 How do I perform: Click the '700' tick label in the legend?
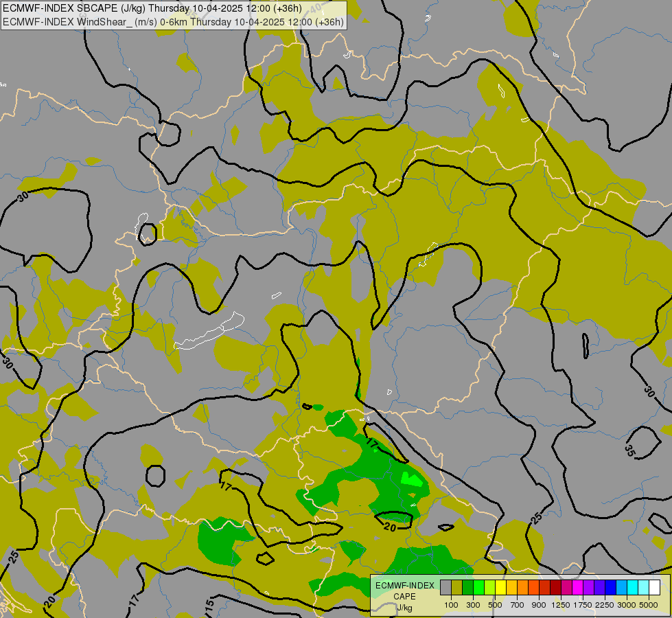(518, 605)
